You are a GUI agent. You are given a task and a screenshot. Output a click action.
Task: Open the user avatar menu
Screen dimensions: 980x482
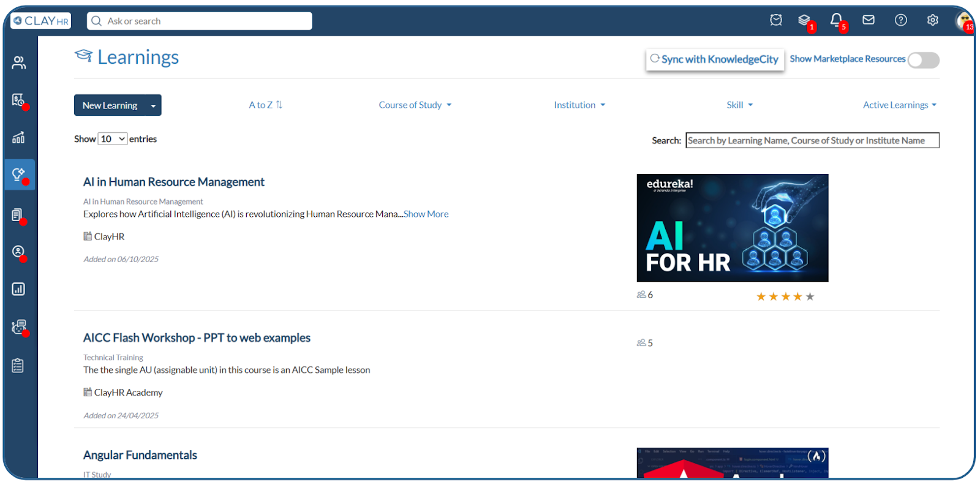[x=964, y=21]
